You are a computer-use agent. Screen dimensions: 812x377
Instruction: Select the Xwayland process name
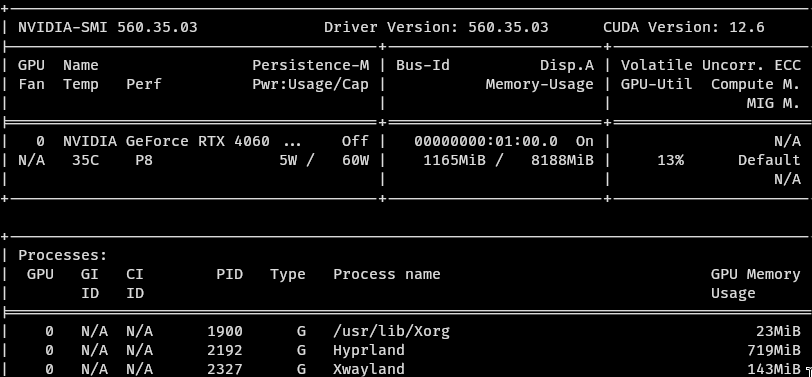369,369
